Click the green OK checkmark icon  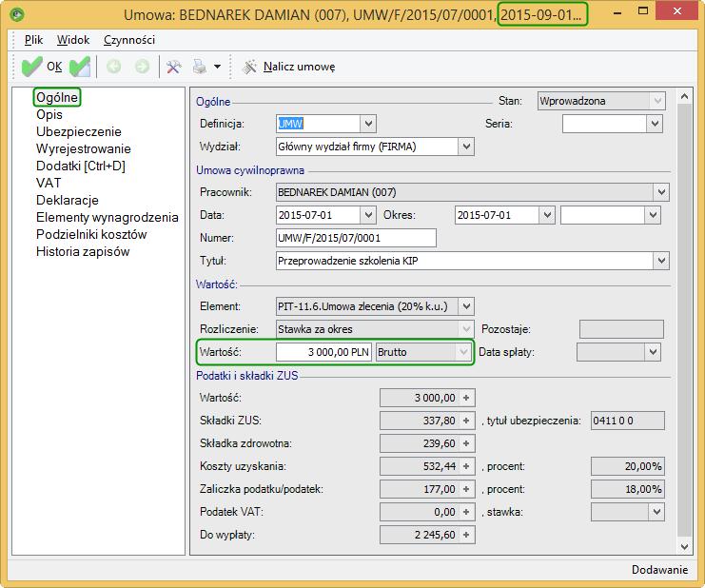[31, 67]
